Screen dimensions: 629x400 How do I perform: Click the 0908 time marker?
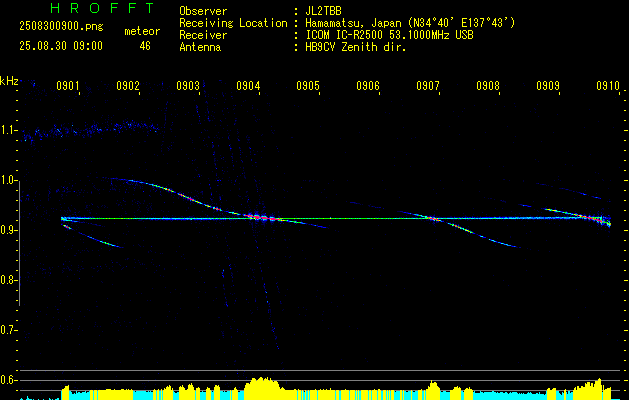pos(488,85)
